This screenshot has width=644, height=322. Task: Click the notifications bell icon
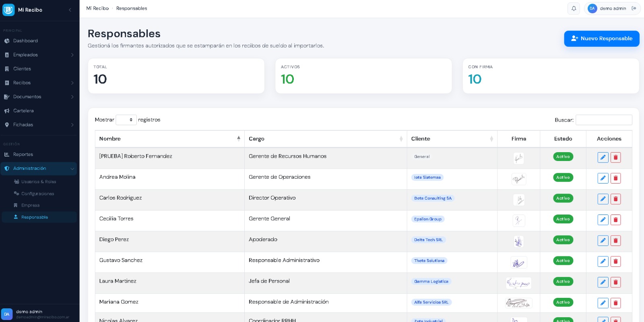(574, 8)
